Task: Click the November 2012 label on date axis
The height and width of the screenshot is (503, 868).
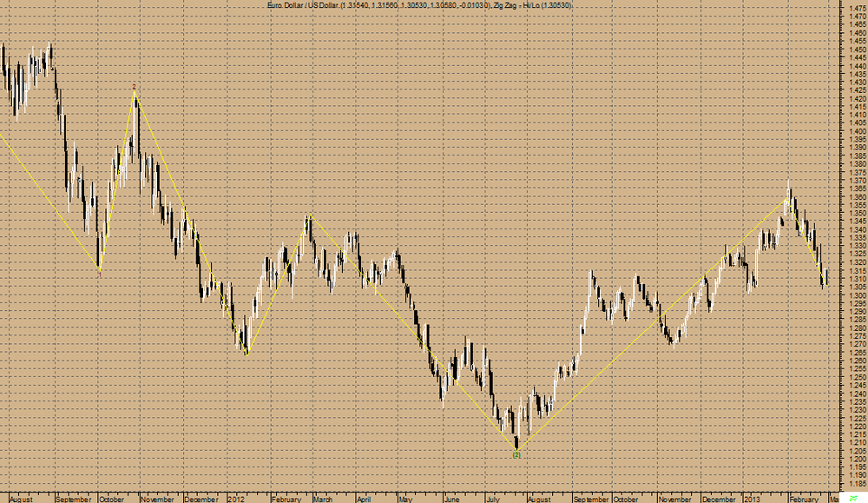Action: click(x=674, y=500)
